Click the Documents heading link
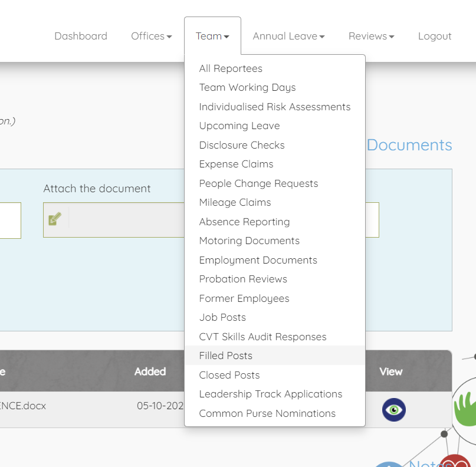Image resolution: width=476 pixels, height=467 pixels. [x=409, y=145]
